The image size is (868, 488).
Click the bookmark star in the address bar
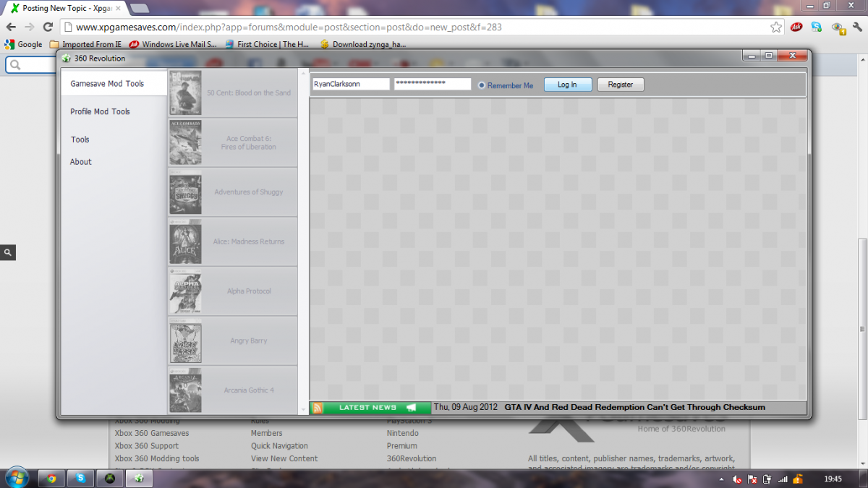(776, 27)
